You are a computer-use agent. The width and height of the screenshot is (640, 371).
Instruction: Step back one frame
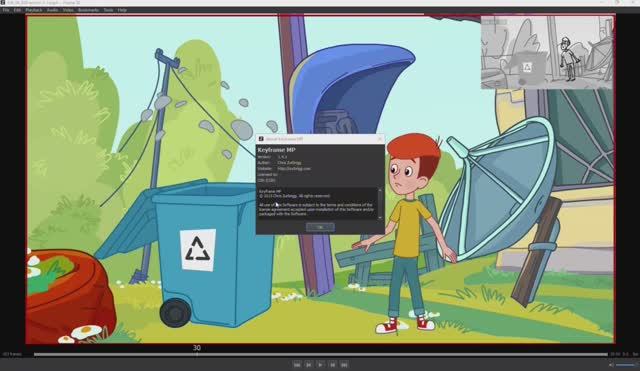pyautogui.click(x=309, y=365)
